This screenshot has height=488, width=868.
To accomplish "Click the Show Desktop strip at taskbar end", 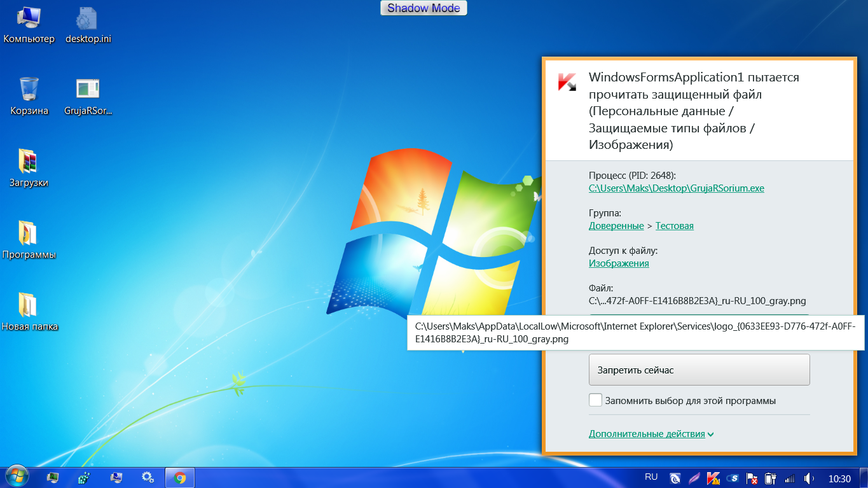I will tap(863, 478).
